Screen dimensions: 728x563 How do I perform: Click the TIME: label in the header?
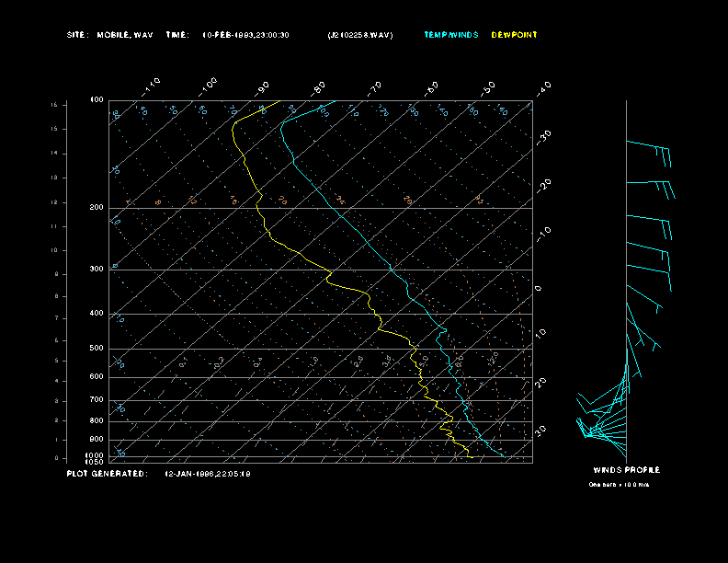177,35
